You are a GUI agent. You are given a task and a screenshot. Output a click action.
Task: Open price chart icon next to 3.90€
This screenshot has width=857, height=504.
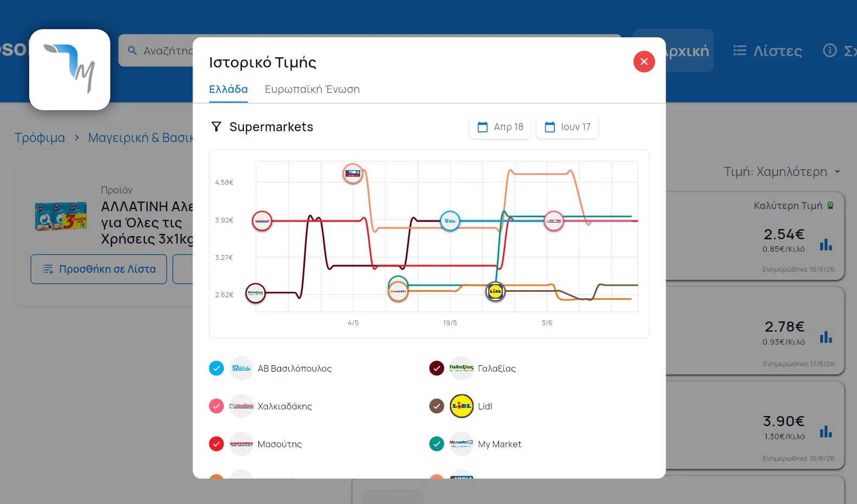[x=826, y=432]
